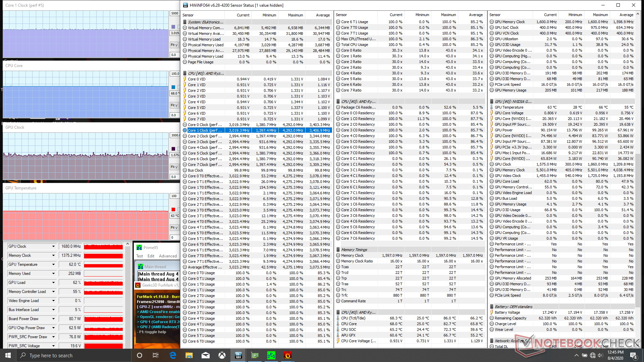644x362 pixels.
Task: Switch to Prime95 via the taskbar icon
Action: [x=271, y=355]
